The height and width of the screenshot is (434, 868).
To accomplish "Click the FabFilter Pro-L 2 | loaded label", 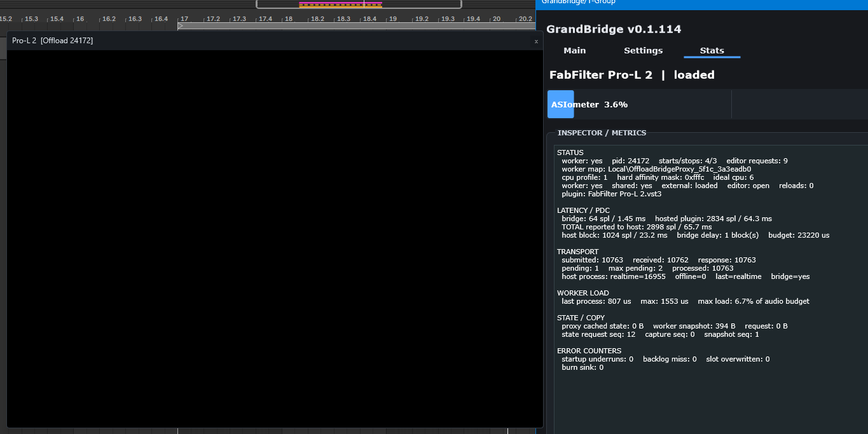I will (631, 74).
